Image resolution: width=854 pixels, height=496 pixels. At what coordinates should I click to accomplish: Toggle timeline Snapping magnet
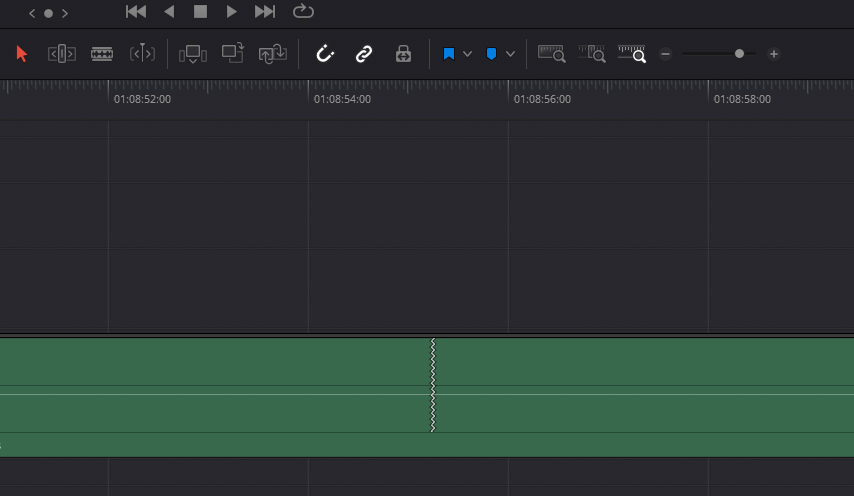click(324, 54)
